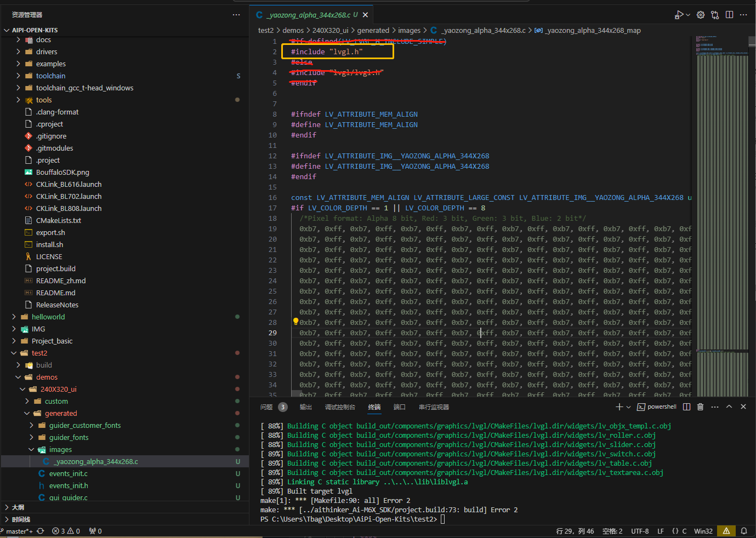The height and width of the screenshot is (538, 756).
Task: Run the debug C/C++ file button
Action: (x=679, y=15)
